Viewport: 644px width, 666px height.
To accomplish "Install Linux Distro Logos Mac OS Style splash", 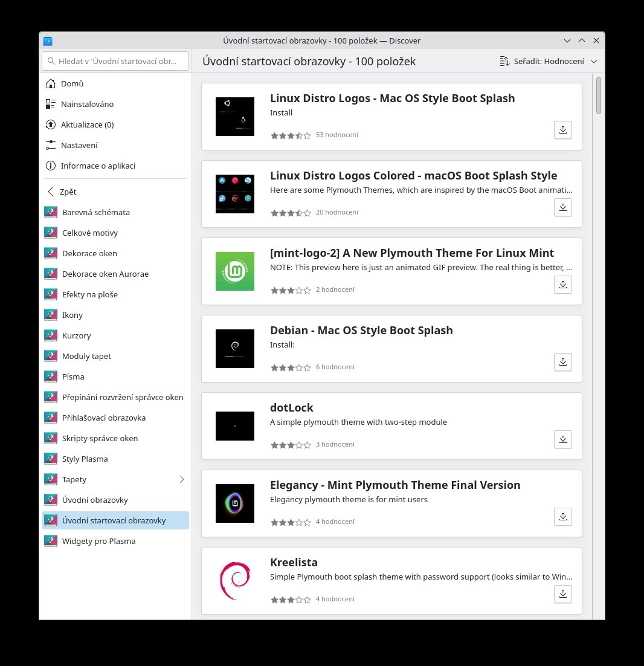I will click(562, 130).
